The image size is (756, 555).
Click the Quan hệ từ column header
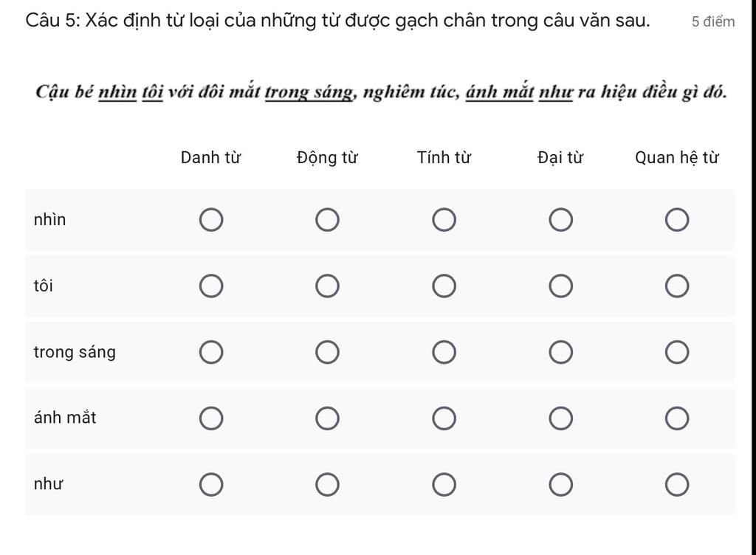click(x=676, y=157)
